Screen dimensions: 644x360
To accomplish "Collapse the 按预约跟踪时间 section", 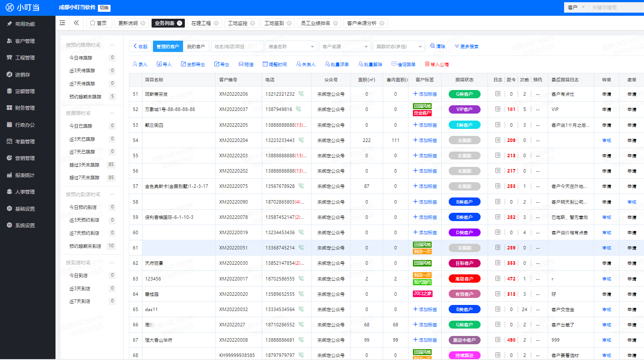I will click(x=112, y=45).
